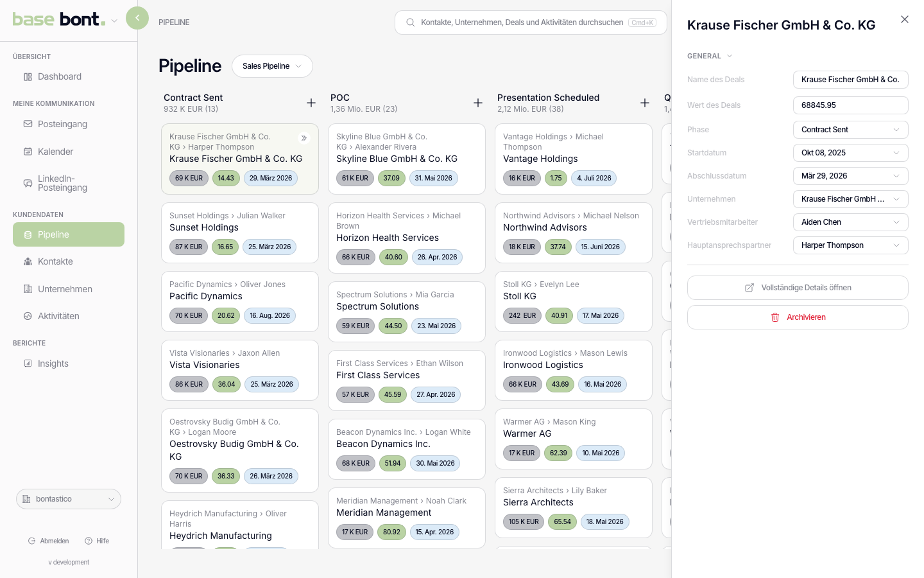Open the Pacific Dynamics deal card

pos(240,301)
